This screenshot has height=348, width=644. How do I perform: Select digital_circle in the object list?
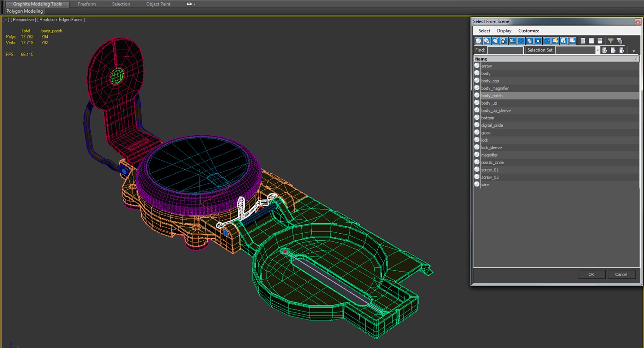coord(492,125)
